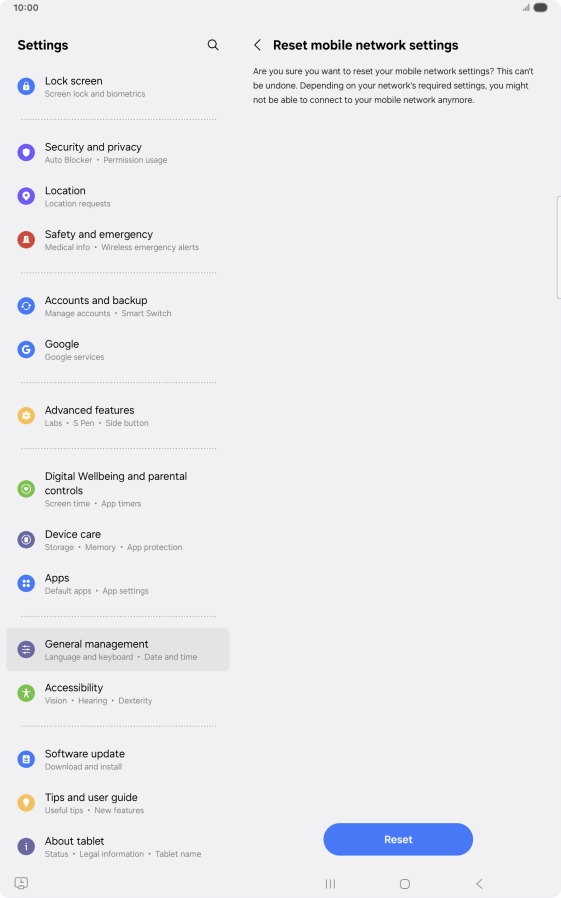
Task: Tap the Lock screen padlock icon
Action: (26, 86)
